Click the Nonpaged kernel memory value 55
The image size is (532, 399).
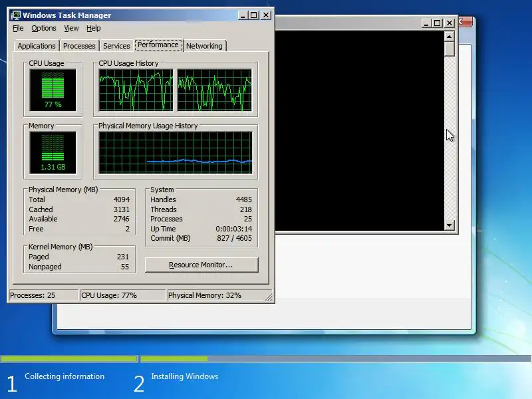[125, 267]
